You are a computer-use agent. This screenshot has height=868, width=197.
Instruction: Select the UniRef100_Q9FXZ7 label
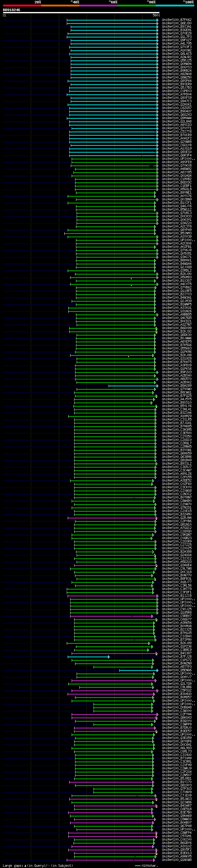pos(177,40)
